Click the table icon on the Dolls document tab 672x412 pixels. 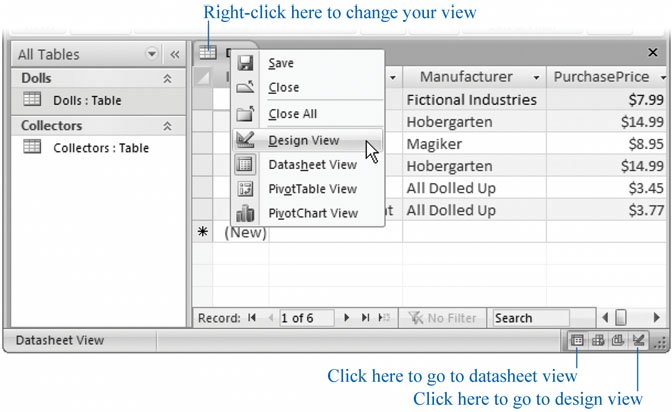click(208, 52)
